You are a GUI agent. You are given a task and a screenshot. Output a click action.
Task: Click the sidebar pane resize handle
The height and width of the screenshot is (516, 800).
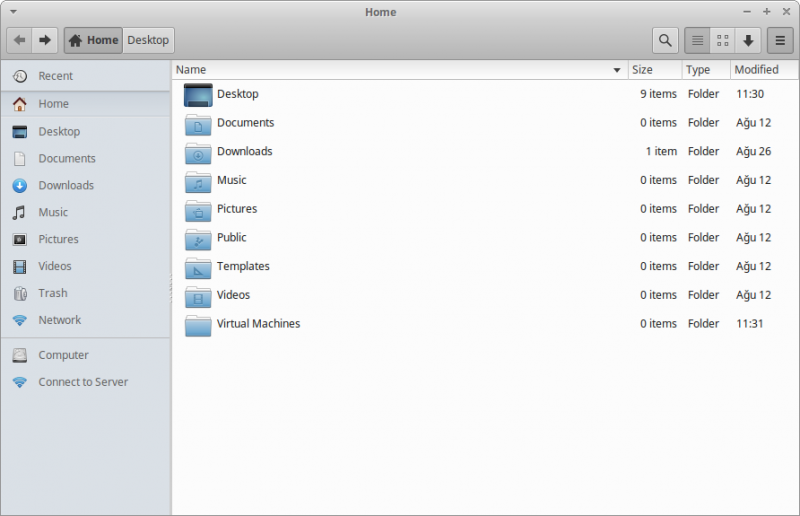click(x=170, y=288)
